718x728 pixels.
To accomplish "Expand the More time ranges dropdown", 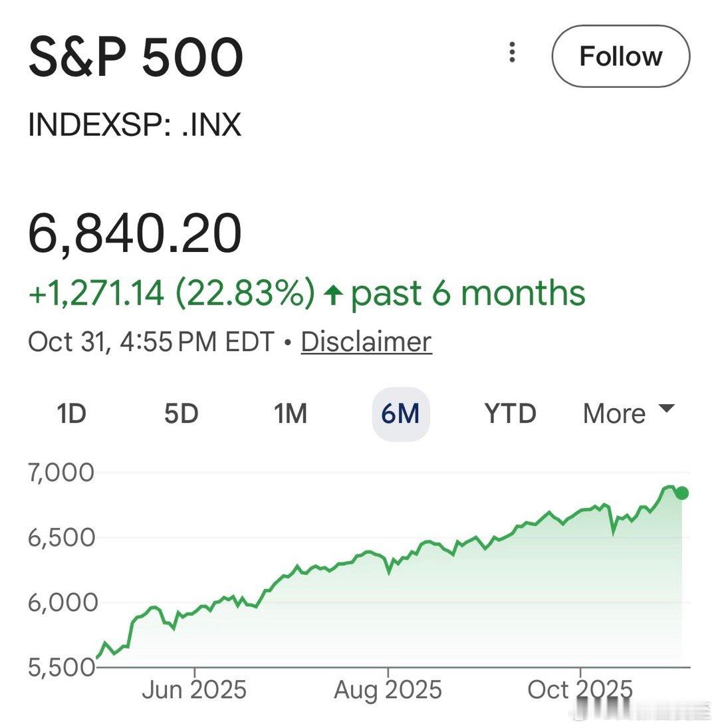I will pyautogui.click(x=614, y=414).
